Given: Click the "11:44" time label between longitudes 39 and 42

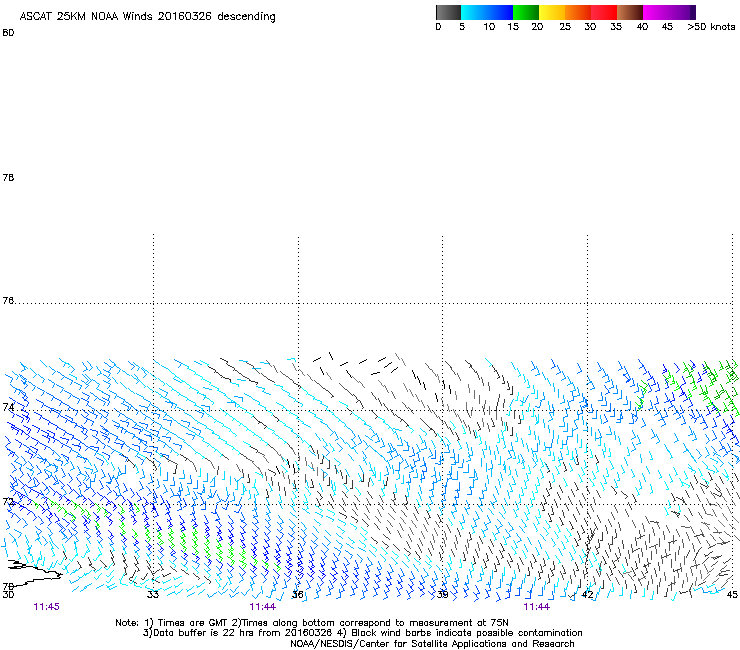Looking at the screenshot, I should click(x=536, y=607).
